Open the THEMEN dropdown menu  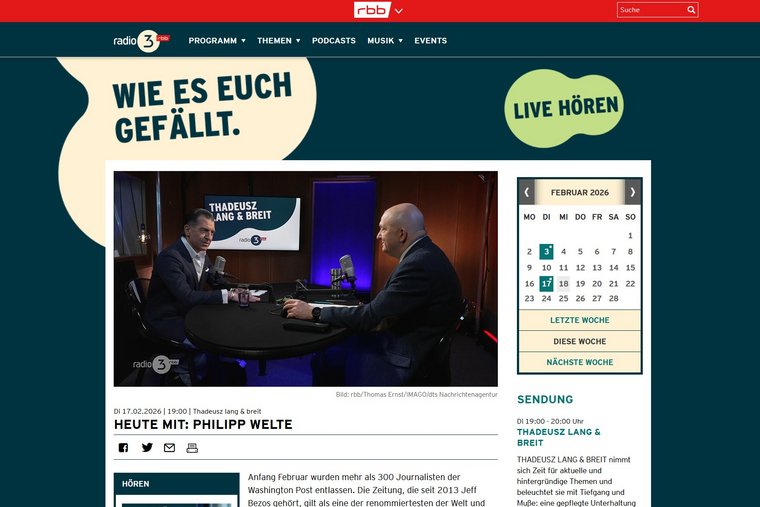click(x=278, y=41)
